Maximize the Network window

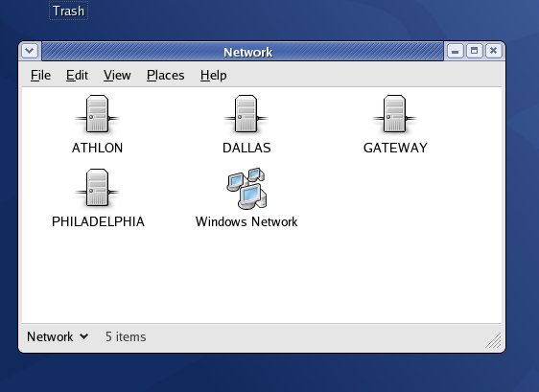pos(475,51)
